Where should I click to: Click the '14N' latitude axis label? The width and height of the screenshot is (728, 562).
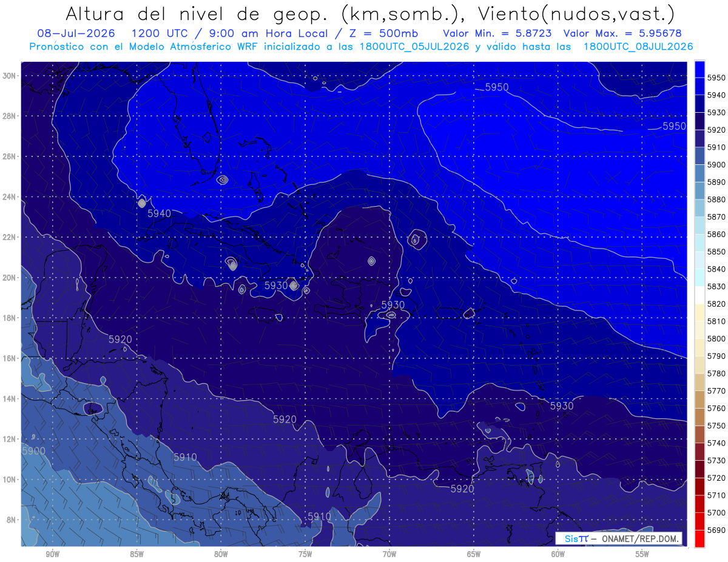pyautogui.click(x=9, y=398)
